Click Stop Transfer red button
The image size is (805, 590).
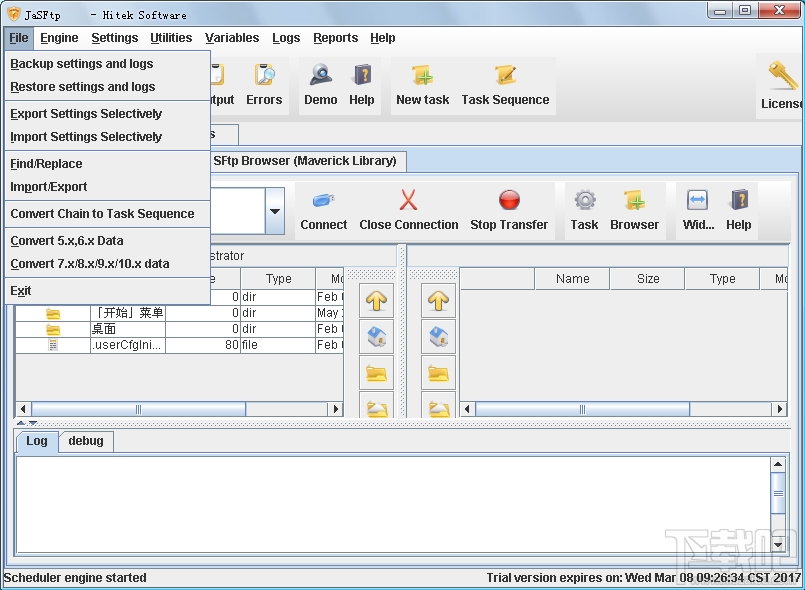click(509, 211)
